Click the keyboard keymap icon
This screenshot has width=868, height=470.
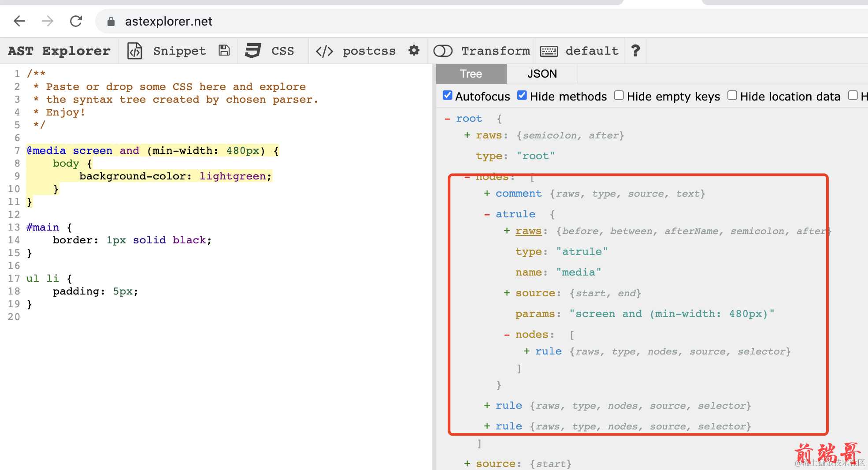549,51
